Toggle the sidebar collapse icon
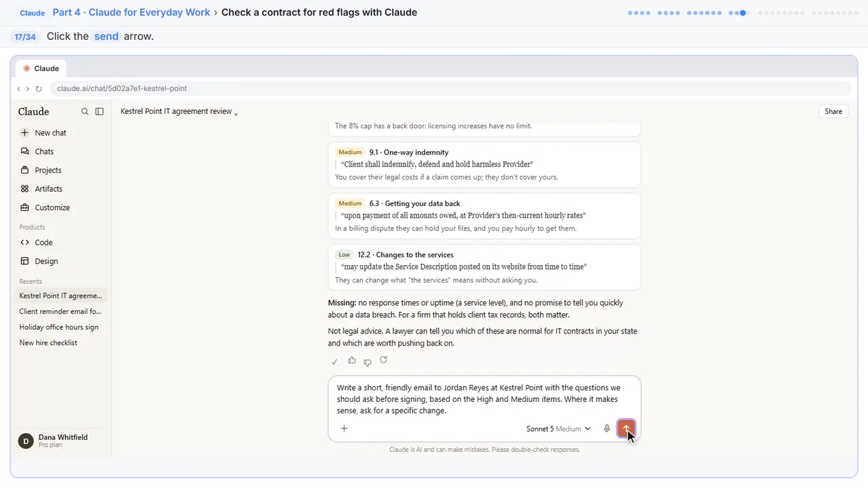Image resolution: width=868 pixels, height=488 pixels. 100,111
